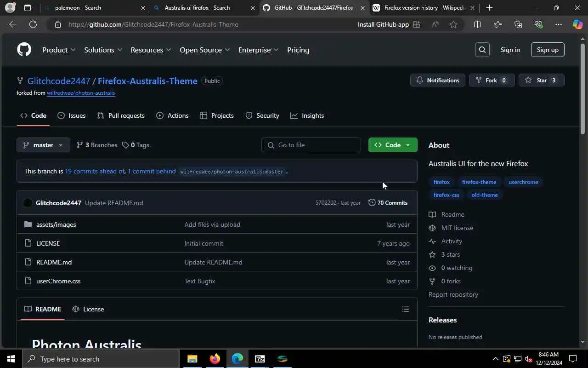
Task: Open Edge Collections icon
Action: pyautogui.click(x=518, y=24)
